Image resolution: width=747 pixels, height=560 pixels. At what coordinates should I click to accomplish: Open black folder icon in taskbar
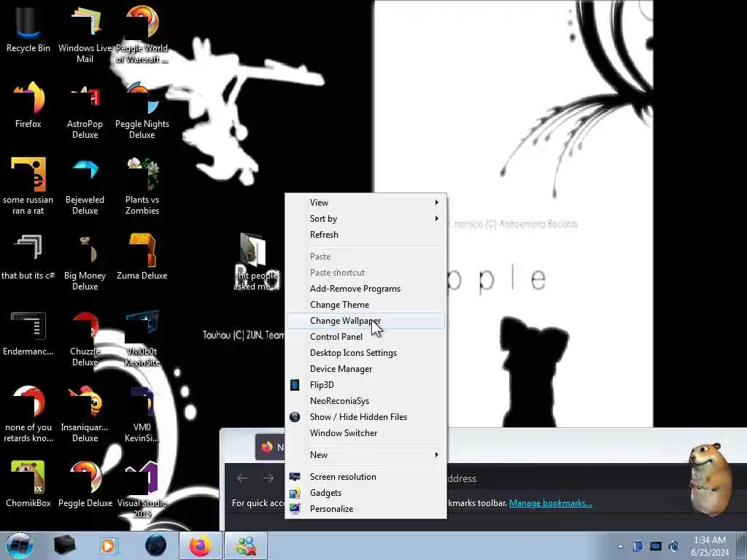coord(65,545)
